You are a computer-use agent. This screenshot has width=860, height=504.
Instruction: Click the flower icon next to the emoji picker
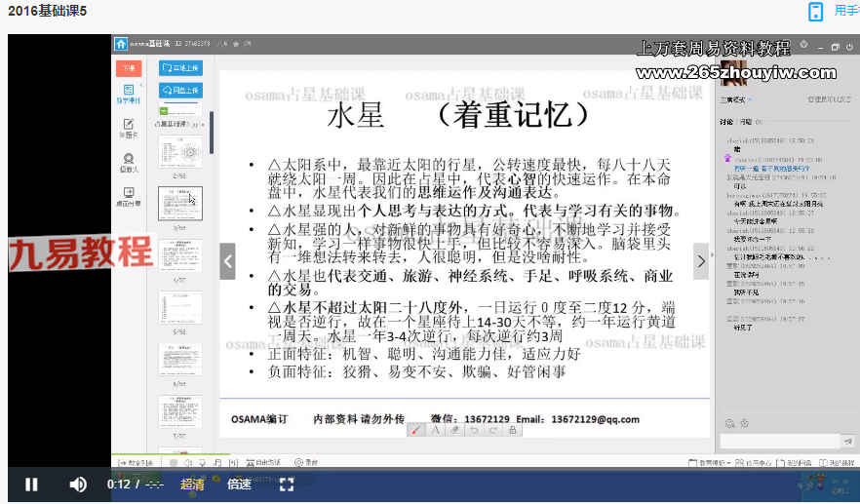pyautogui.click(x=744, y=423)
